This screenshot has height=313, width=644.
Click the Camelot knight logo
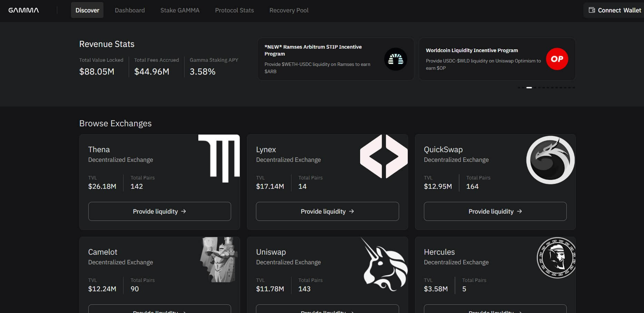click(219, 260)
